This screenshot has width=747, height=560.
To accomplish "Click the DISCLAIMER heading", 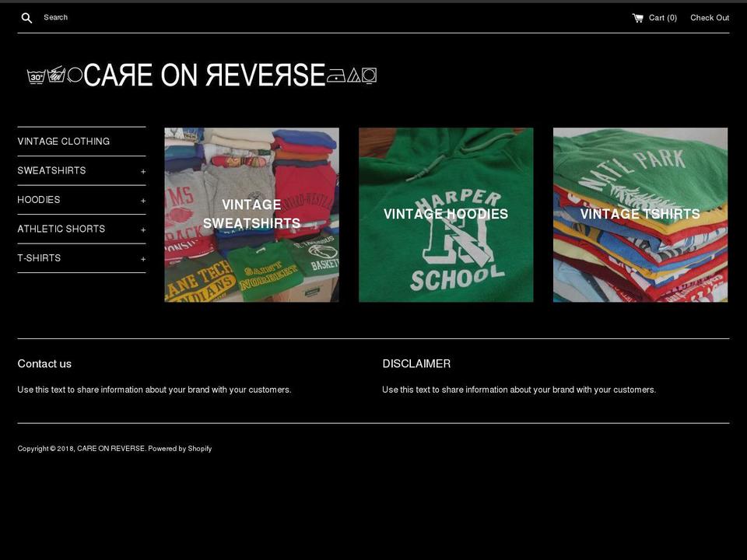I will tap(416, 364).
